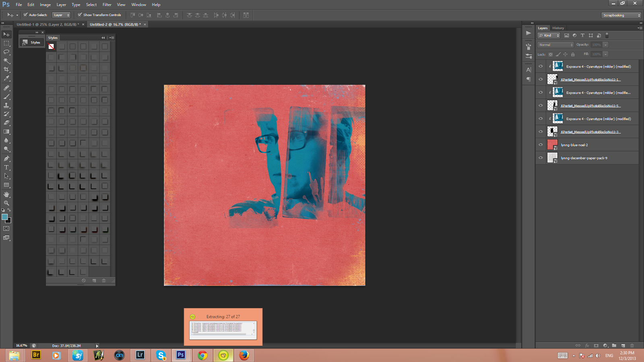Select the Hand tool
This screenshot has width=644, height=362.
pyautogui.click(x=6, y=194)
